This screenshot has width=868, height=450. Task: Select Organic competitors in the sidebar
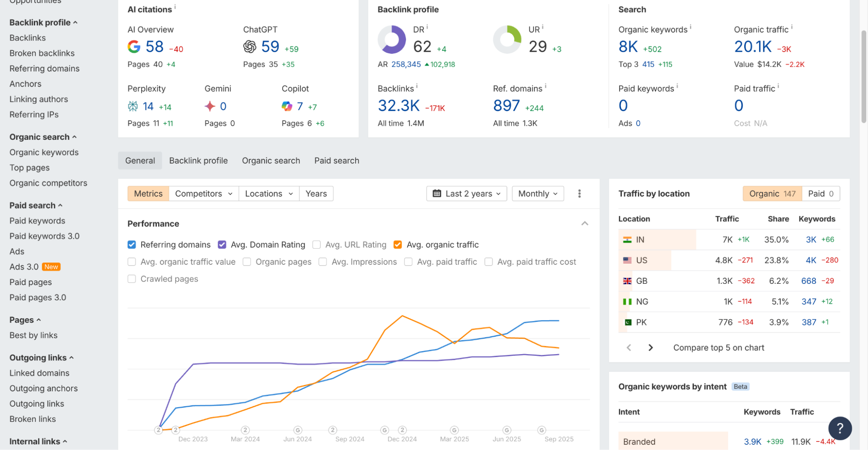[x=48, y=183]
